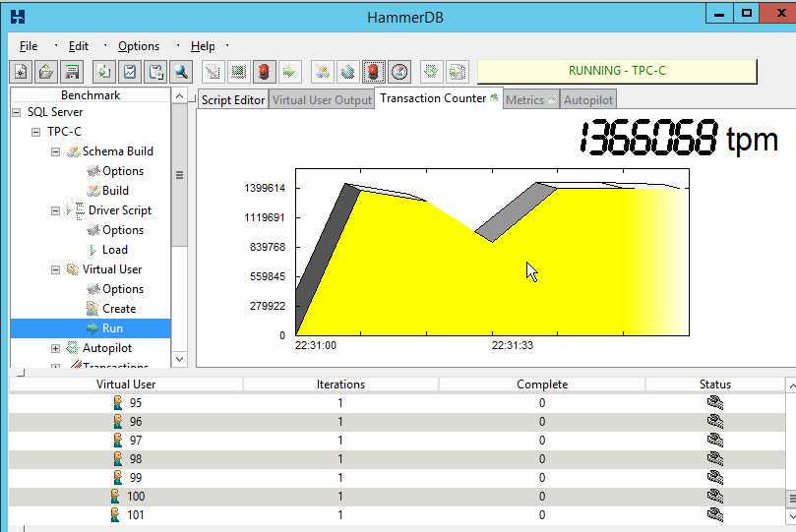Select Options under Virtual User
Screen dimensions: 796x532
click(x=123, y=289)
